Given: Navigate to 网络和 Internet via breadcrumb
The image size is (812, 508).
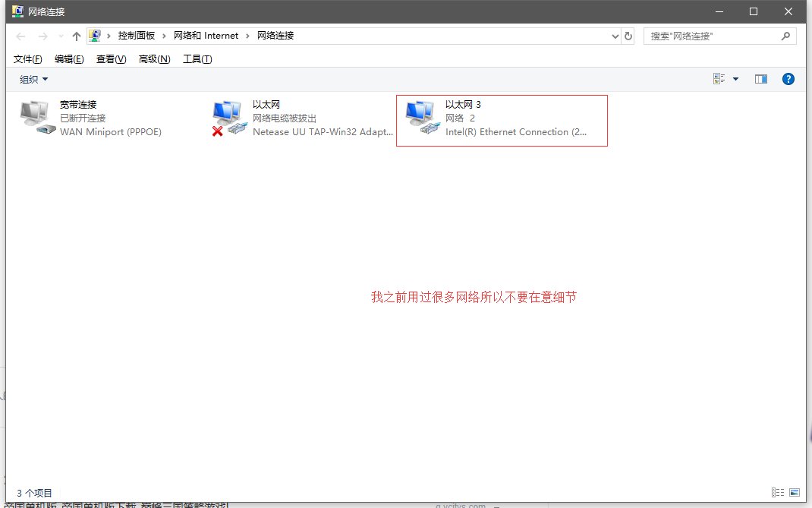Looking at the screenshot, I should [x=206, y=35].
